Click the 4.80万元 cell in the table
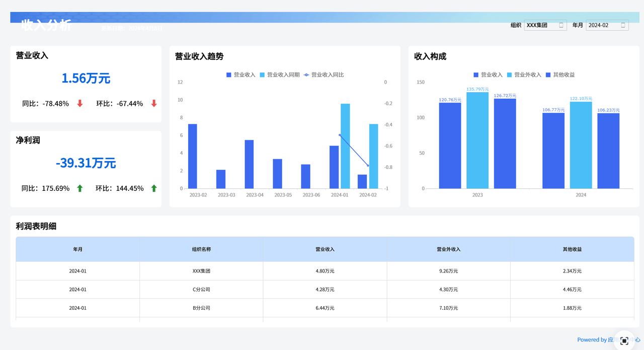 tap(325, 271)
